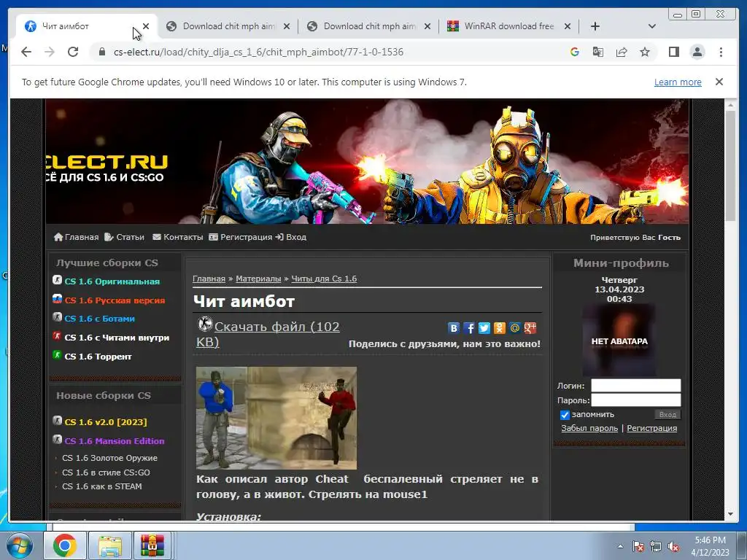Open Windows Explorer from taskbar
Viewport: 747px width, 560px height.
click(110, 545)
